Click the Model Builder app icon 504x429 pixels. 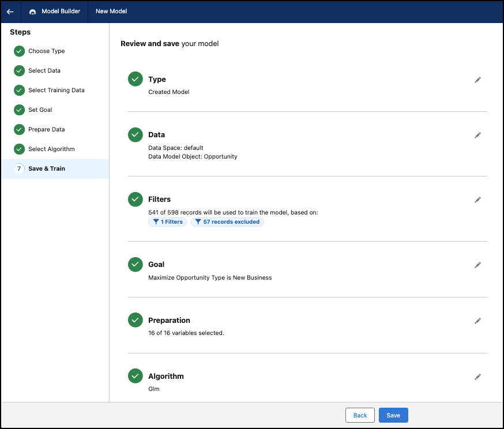tap(32, 12)
